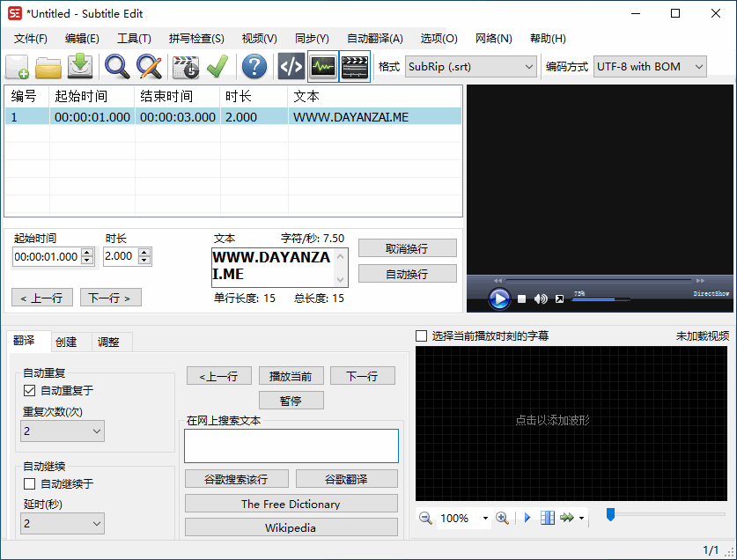
Task: Adjust the video volume slider
Action: click(601, 299)
